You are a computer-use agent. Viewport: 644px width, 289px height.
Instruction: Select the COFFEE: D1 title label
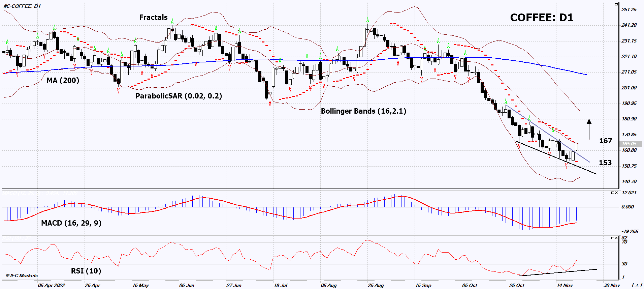point(541,18)
